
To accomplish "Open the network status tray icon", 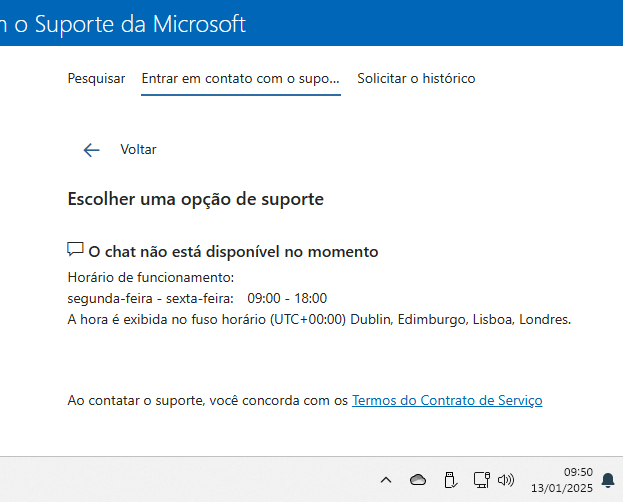I will click(482, 480).
